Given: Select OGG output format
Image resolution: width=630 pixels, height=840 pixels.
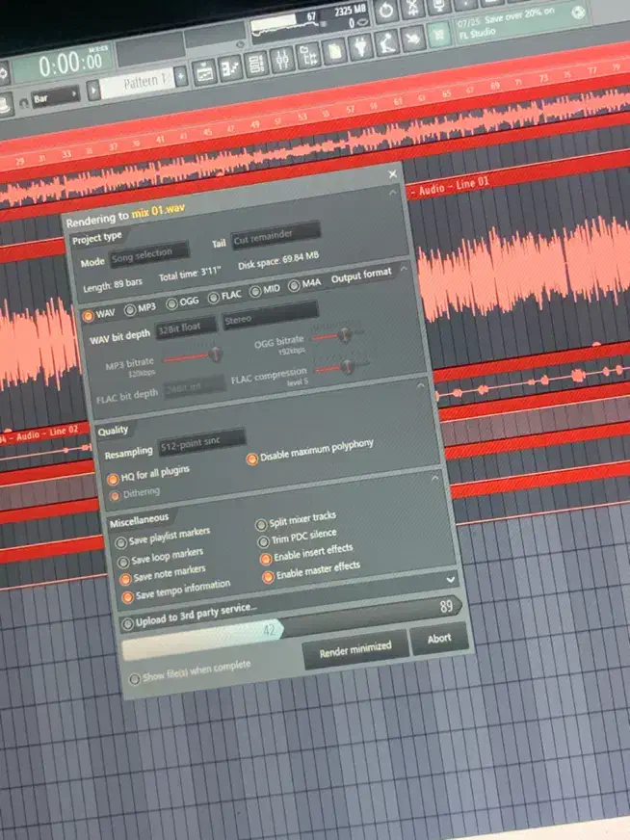Looking at the screenshot, I should 171,303.
